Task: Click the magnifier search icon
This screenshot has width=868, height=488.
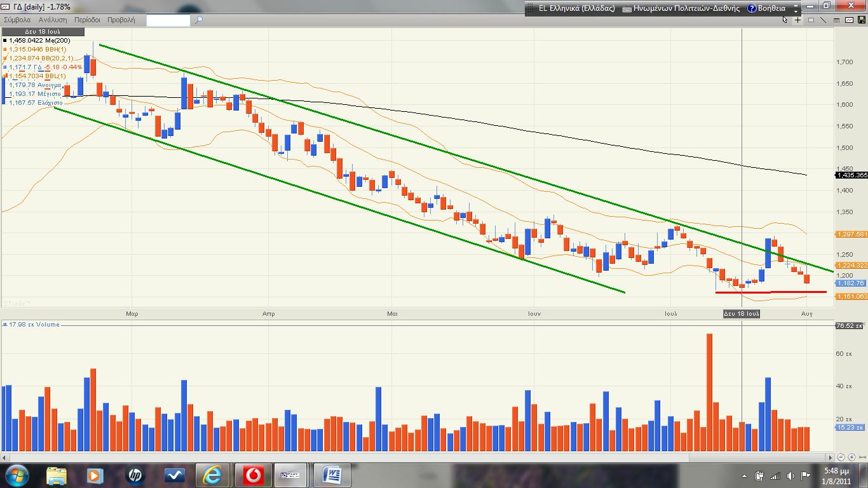Action: pos(198,20)
